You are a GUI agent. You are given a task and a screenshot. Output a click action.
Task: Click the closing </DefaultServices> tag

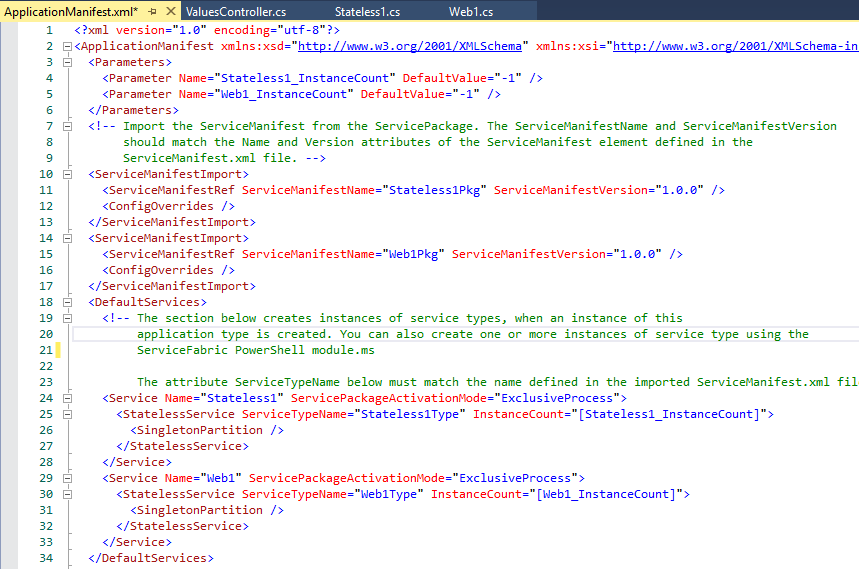pyautogui.click(x=151, y=558)
